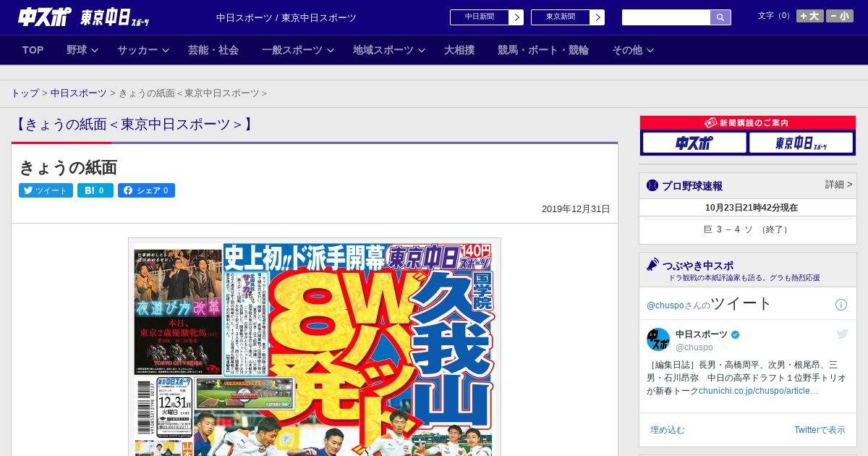Screen dimensions: 868x456
Task: Open the 大相撲 section
Action: (x=459, y=50)
